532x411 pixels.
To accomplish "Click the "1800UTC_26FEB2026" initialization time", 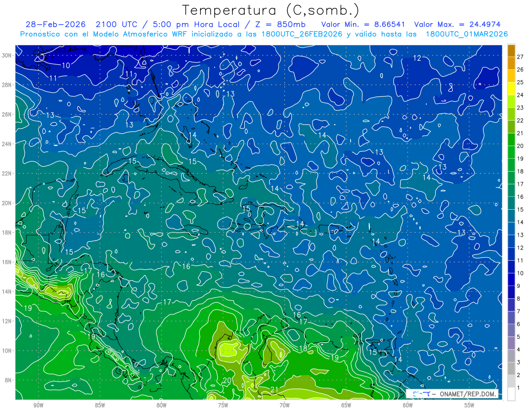I will [301, 34].
